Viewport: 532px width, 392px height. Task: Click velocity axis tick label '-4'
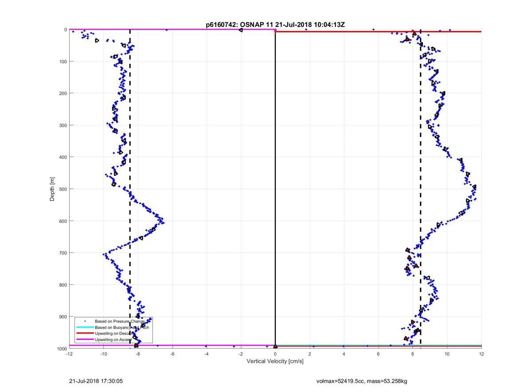point(207,354)
